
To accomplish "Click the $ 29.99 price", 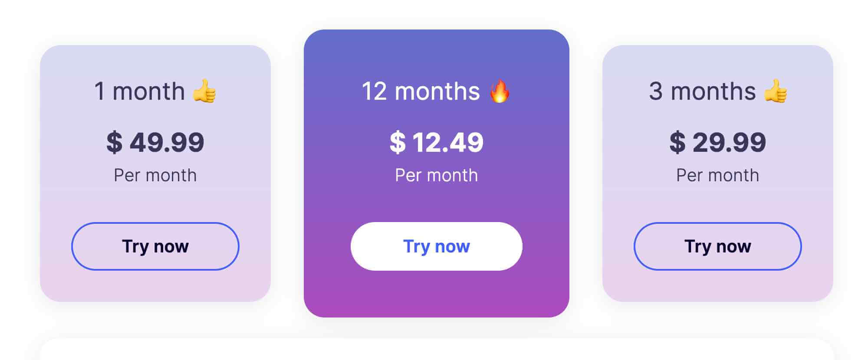I will click(718, 142).
